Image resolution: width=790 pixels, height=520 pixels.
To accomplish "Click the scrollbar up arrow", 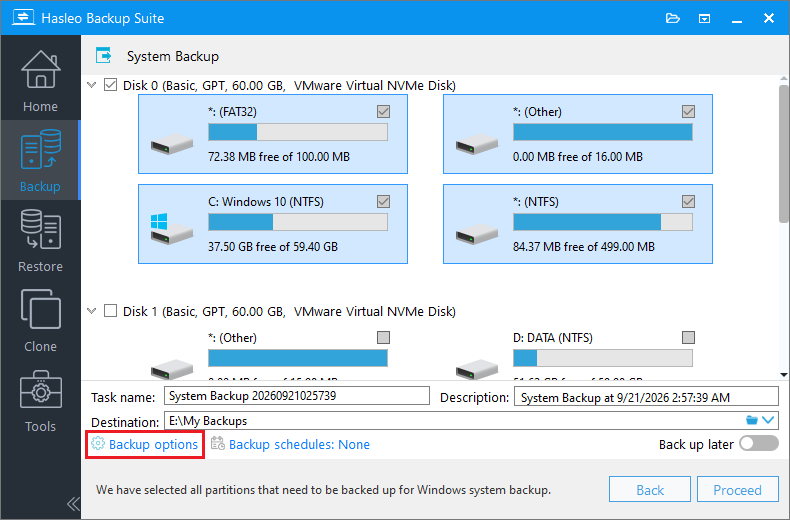I will 783,79.
